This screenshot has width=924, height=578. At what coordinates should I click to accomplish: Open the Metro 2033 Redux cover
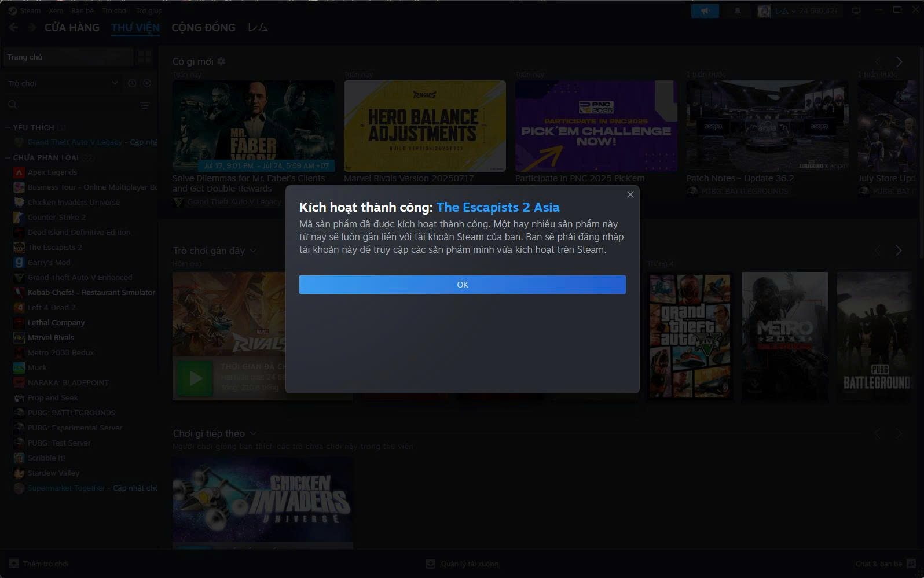785,336
